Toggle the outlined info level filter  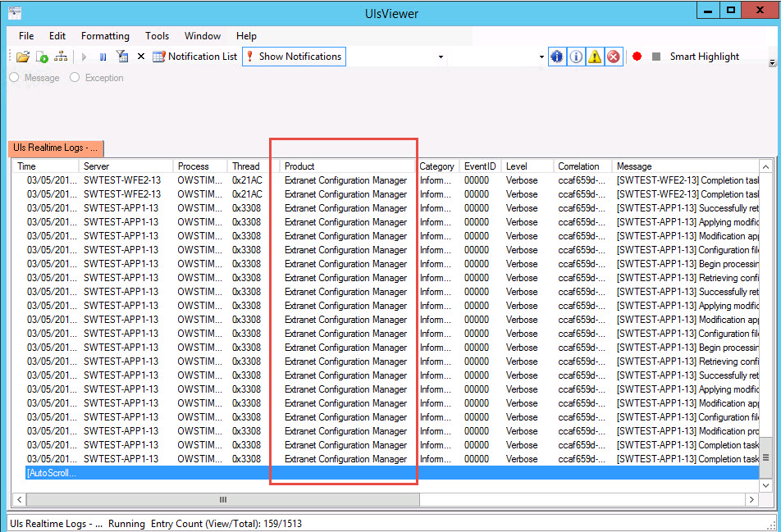576,57
